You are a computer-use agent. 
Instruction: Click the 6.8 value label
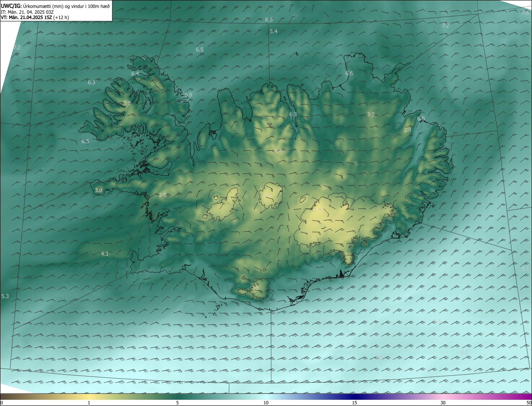(x=421, y=119)
